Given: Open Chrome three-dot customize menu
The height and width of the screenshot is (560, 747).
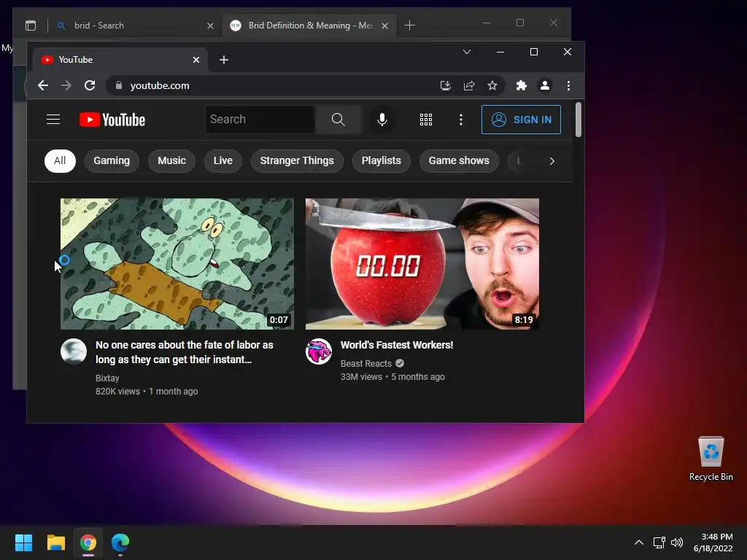Looking at the screenshot, I should coord(568,86).
